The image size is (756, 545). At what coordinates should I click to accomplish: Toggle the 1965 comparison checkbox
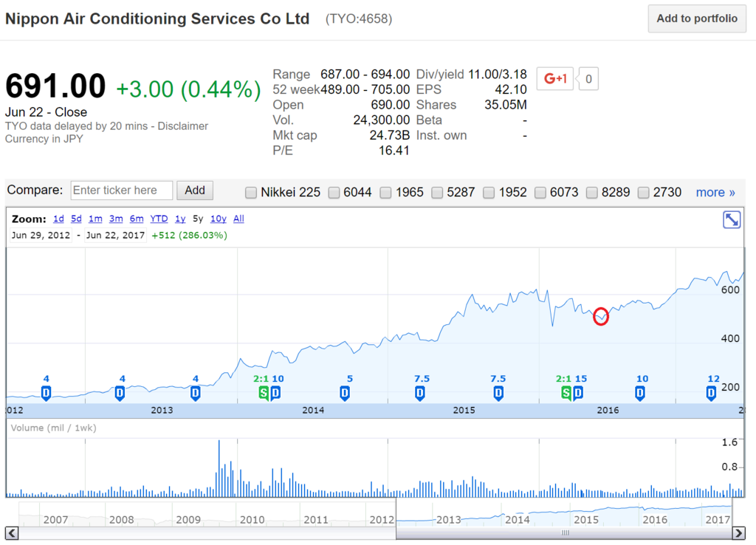(385, 193)
